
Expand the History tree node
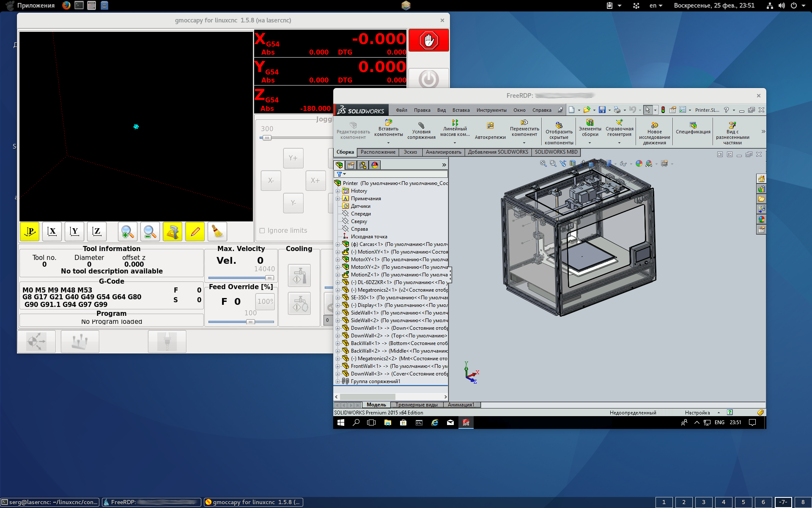click(338, 191)
